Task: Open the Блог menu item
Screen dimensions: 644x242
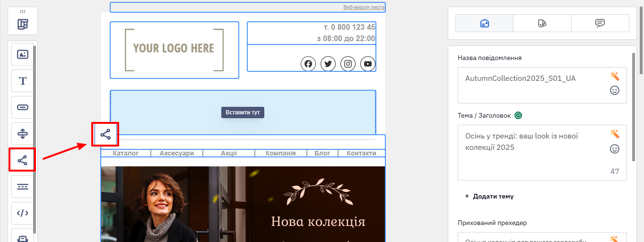Action: (322, 153)
